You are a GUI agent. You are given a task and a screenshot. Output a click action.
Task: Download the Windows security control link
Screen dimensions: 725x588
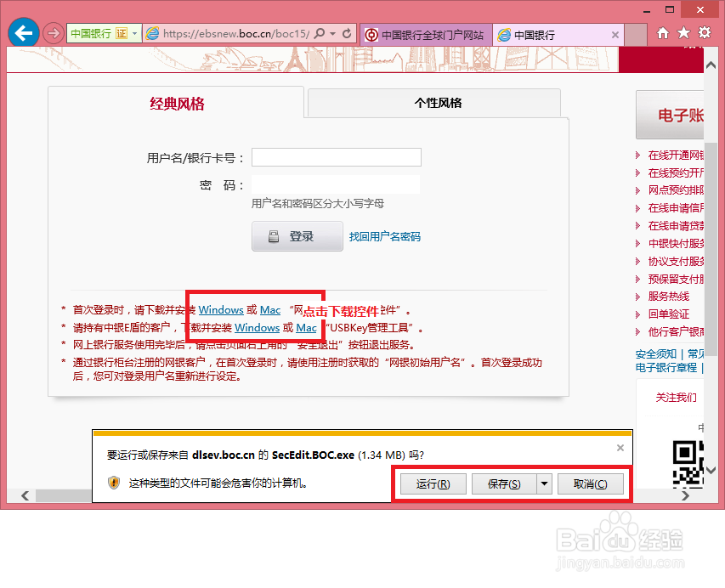point(221,309)
